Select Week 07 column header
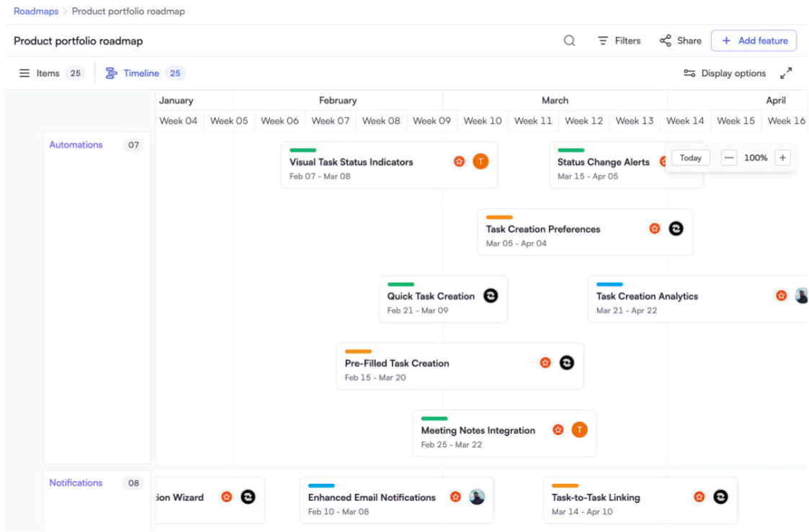809x532 pixels. pyautogui.click(x=330, y=121)
